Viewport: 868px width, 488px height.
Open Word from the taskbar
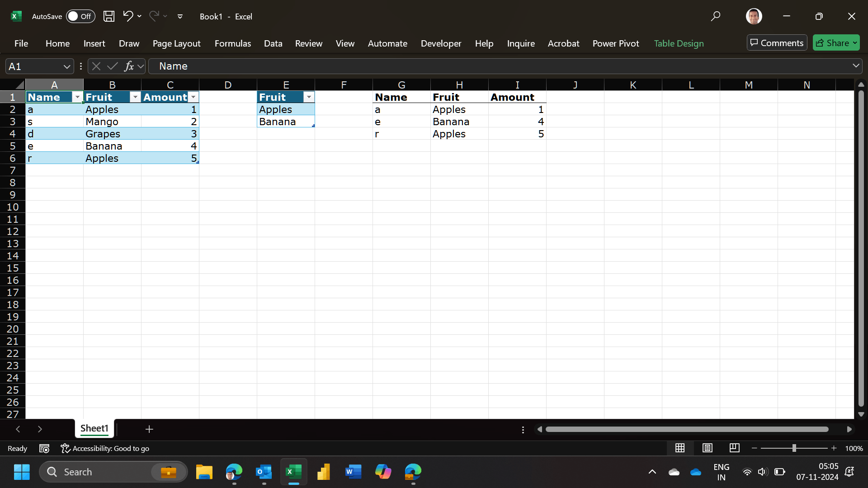(x=353, y=472)
